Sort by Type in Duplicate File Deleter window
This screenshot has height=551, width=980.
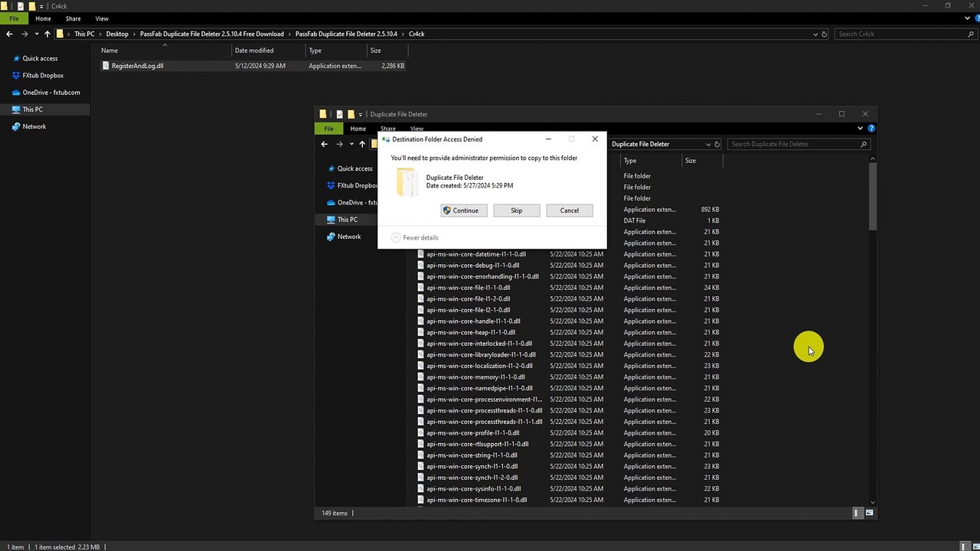click(651, 161)
